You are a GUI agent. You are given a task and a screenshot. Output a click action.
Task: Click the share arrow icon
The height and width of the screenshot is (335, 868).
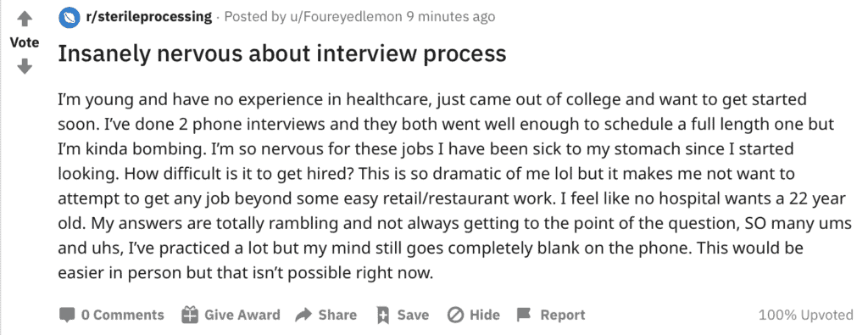[303, 315]
